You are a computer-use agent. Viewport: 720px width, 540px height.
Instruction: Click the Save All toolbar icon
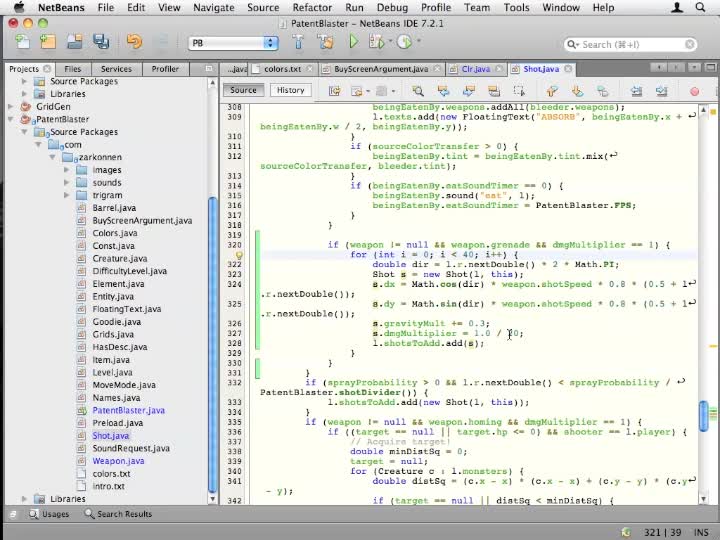[100, 42]
